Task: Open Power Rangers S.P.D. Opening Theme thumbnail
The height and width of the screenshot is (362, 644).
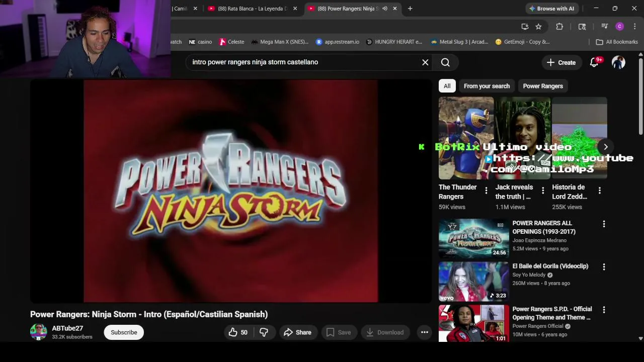Action: [x=474, y=323]
